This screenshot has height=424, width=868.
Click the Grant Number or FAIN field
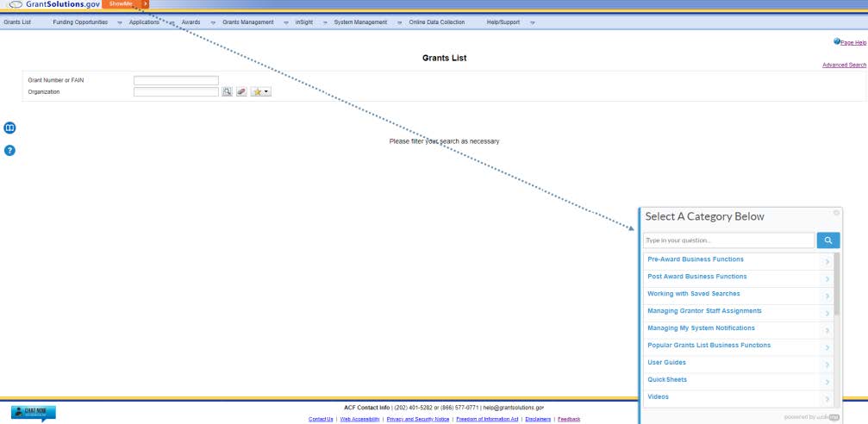[176, 80]
